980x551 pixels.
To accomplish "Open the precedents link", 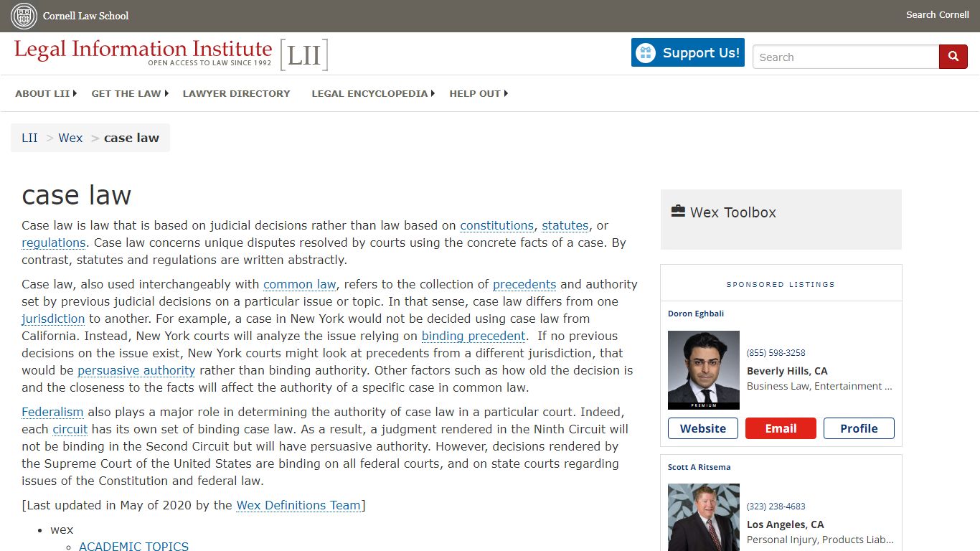I will (x=524, y=284).
